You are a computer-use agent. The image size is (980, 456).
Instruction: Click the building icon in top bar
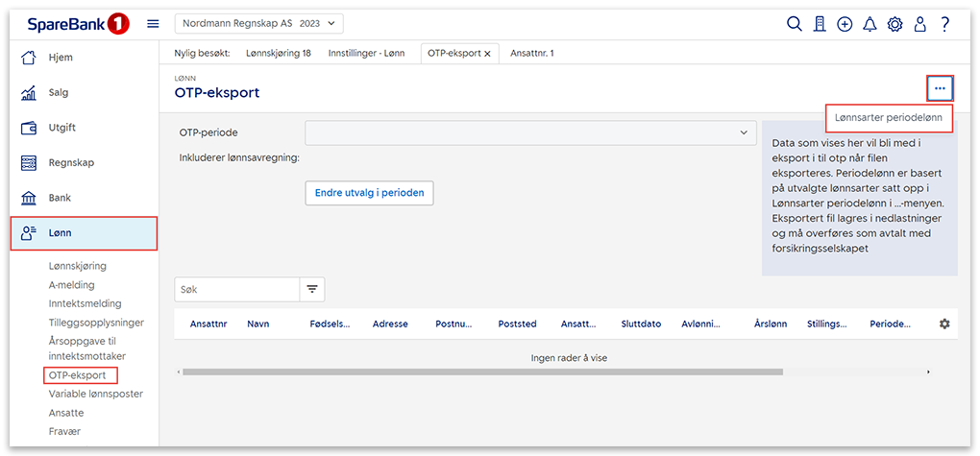pos(820,24)
